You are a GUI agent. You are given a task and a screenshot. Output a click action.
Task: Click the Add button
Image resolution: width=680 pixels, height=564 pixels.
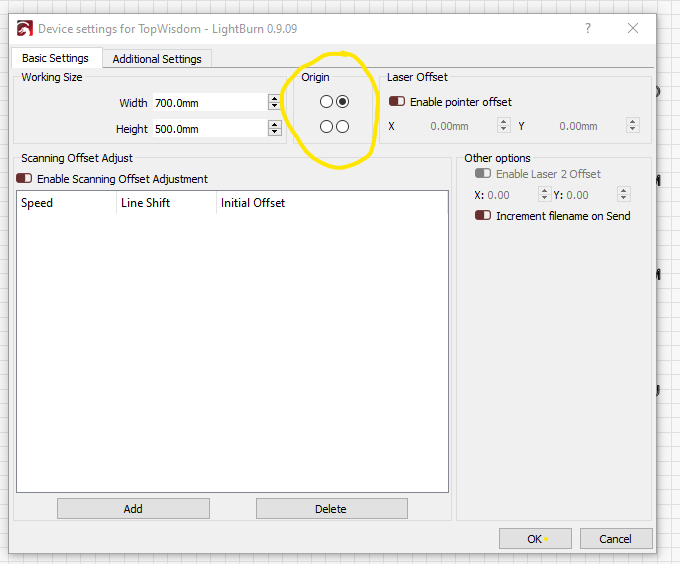coord(133,509)
